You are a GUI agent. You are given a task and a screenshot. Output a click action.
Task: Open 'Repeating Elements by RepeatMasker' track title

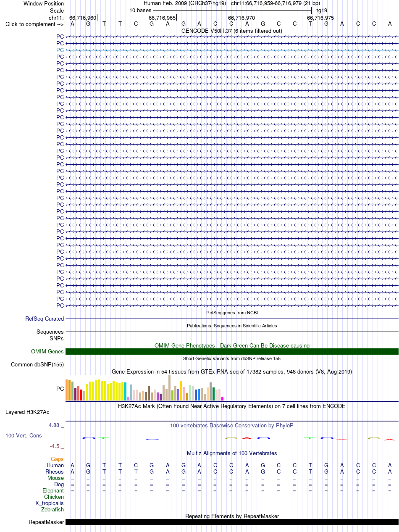(232, 516)
